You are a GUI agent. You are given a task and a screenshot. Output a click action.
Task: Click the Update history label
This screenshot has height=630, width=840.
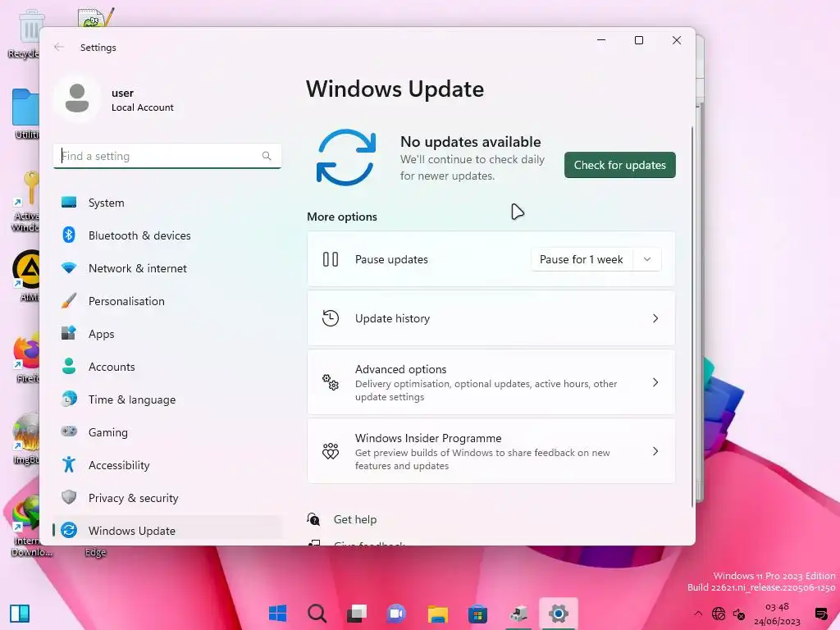click(392, 318)
